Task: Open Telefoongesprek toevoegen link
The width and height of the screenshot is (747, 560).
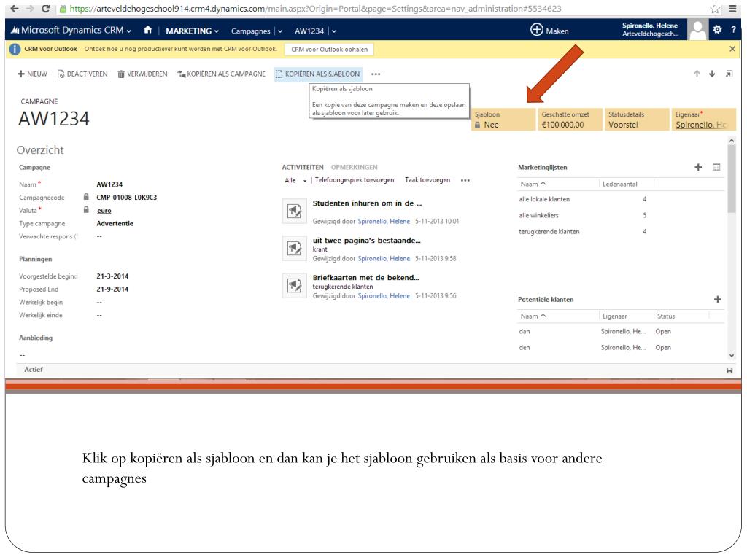Action: click(x=355, y=180)
